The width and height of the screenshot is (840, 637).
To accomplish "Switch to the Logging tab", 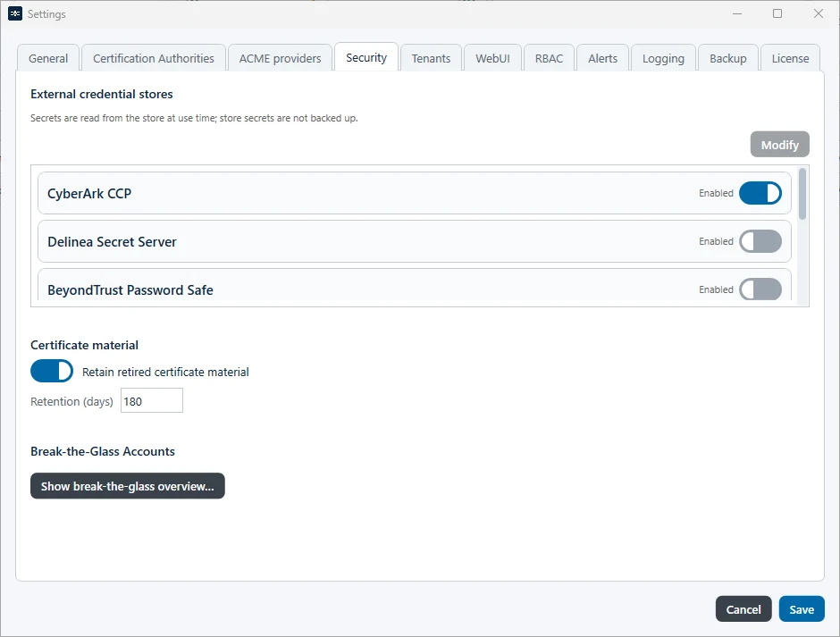I will (x=663, y=58).
